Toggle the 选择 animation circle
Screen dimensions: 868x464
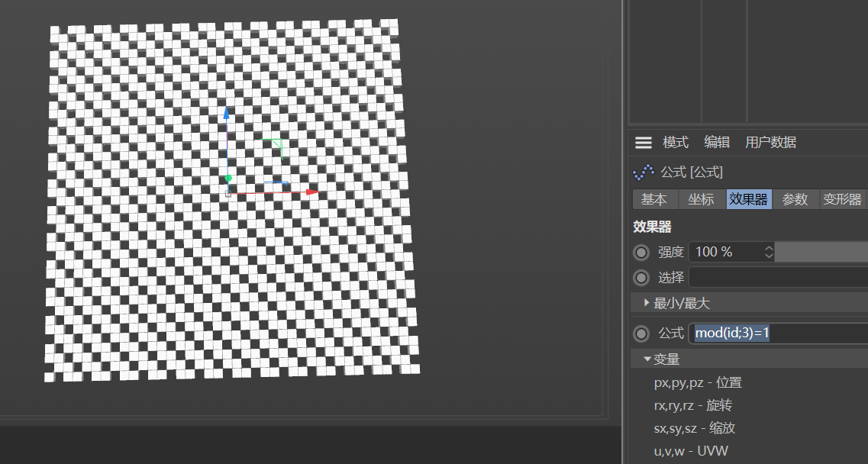641,277
